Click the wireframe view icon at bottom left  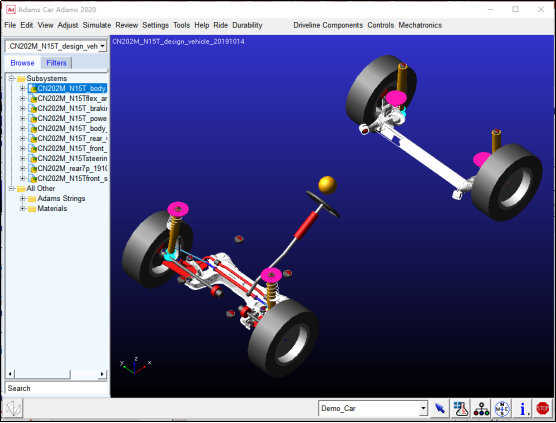pos(13,408)
